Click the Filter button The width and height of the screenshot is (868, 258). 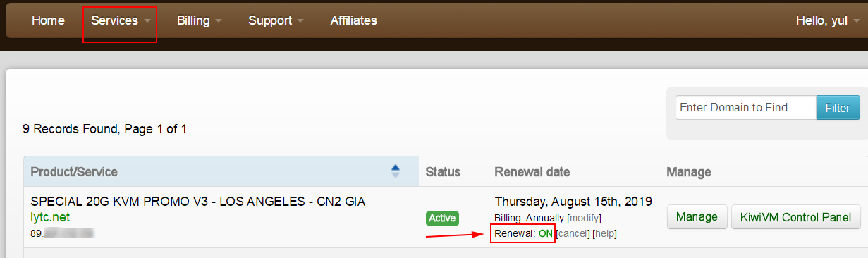click(838, 108)
